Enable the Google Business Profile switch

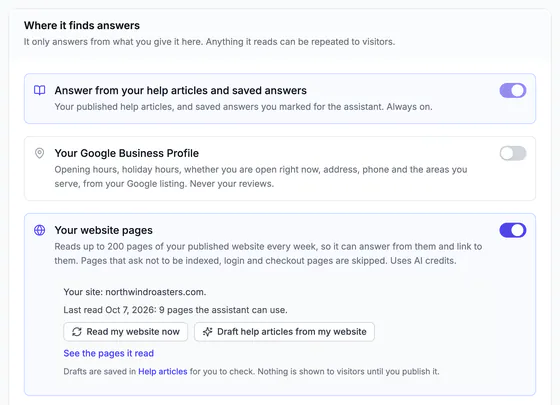[x=513, y=154]
